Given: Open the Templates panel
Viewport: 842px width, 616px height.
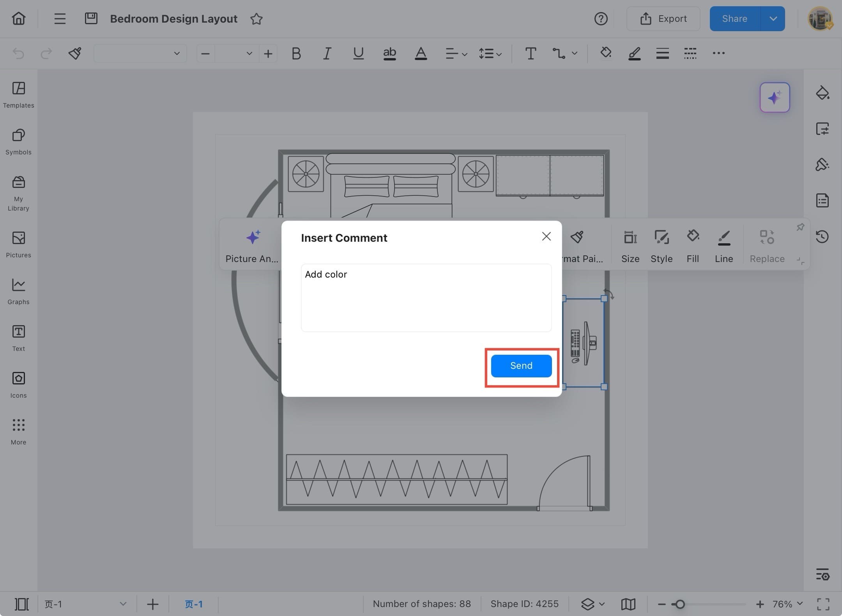Looking at the screenshot, I should [18, 95].
